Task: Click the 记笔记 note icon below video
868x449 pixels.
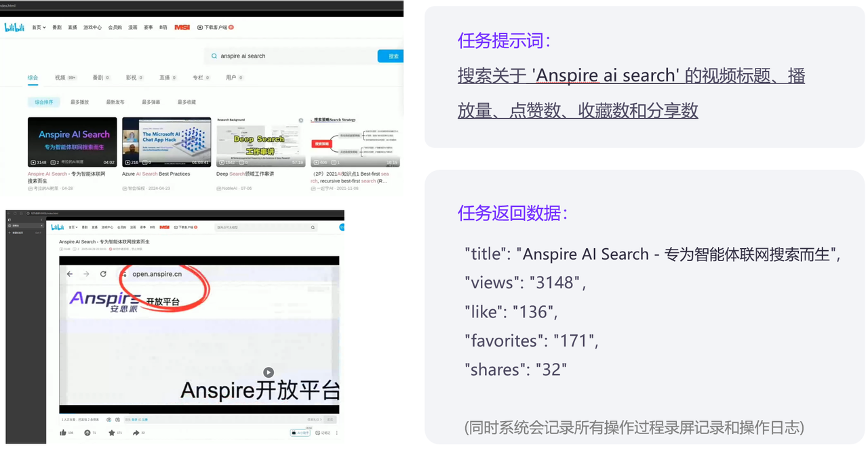Action: tap(318, 433)
